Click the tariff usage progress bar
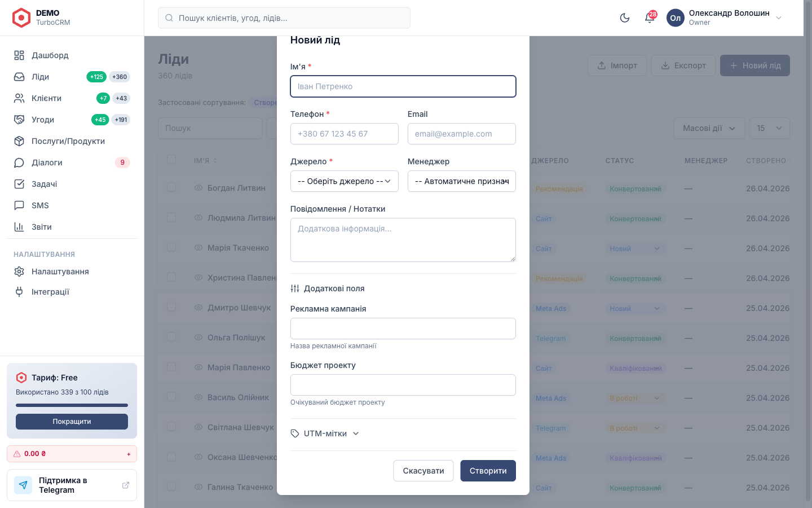This screenshot has width=812, height=508. [x=72, y=405]
